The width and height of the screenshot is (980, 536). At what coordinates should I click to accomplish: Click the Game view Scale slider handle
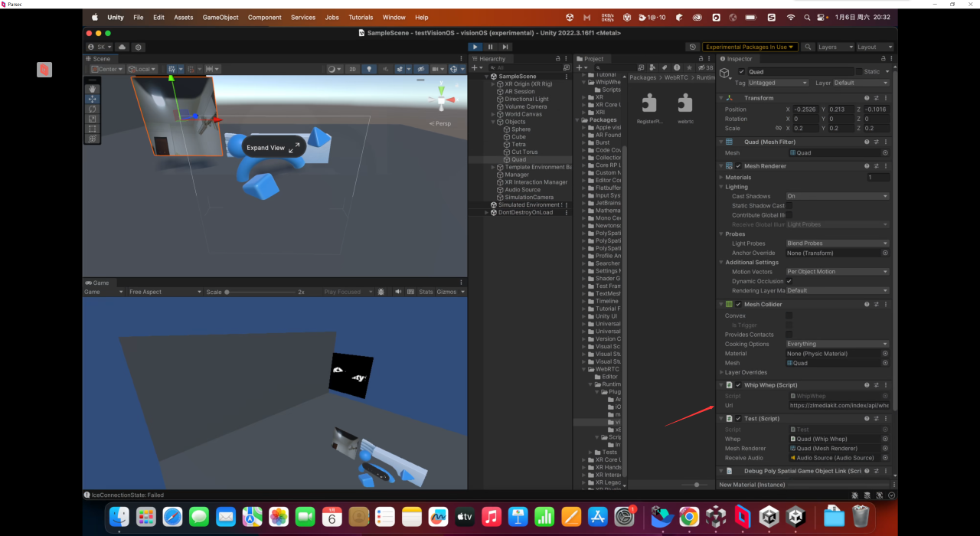(x=227, y=292)
